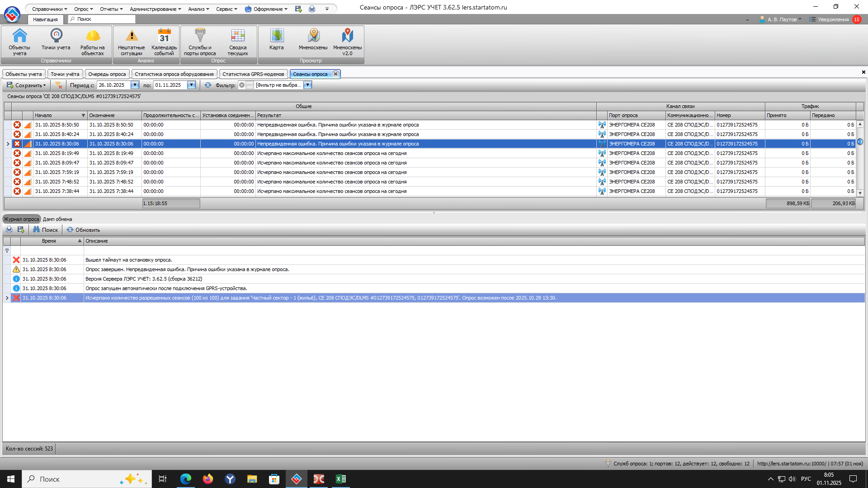Open Сохранить dropdown menu
Screen dimensions: 868x488
point(26,85)
